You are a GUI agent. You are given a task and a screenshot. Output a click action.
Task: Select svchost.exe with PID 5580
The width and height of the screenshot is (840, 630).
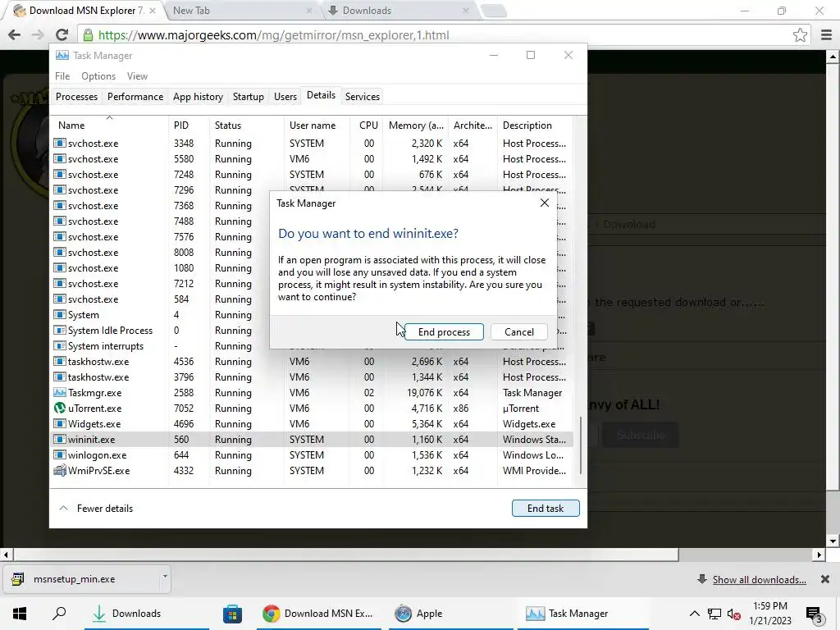[312, 159]
